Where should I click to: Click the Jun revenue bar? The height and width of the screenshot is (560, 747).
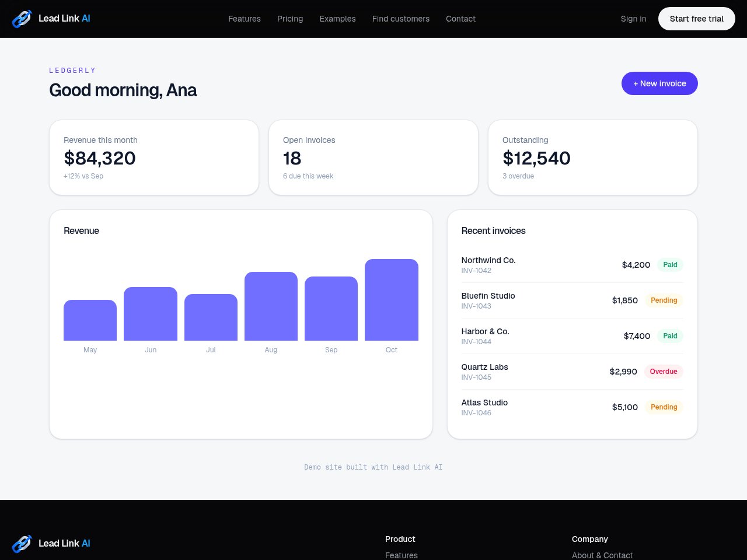pyautogui.click(x=151, y=314)
